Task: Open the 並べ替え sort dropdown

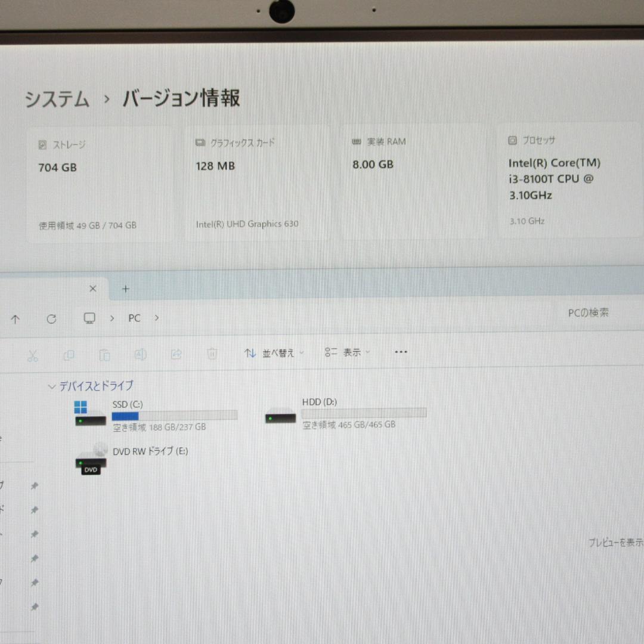Action: [273, 352]
